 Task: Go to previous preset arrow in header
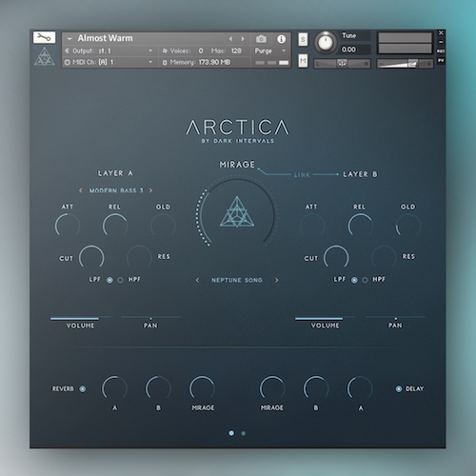point(230,39)
